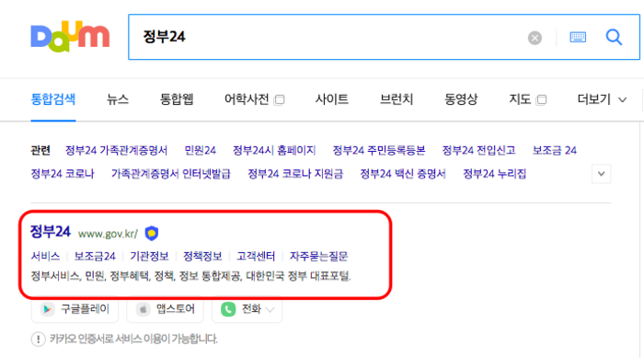
Task: Switch to the 동영상 tab
Action: pyautogui.click(x=461, y=99)
